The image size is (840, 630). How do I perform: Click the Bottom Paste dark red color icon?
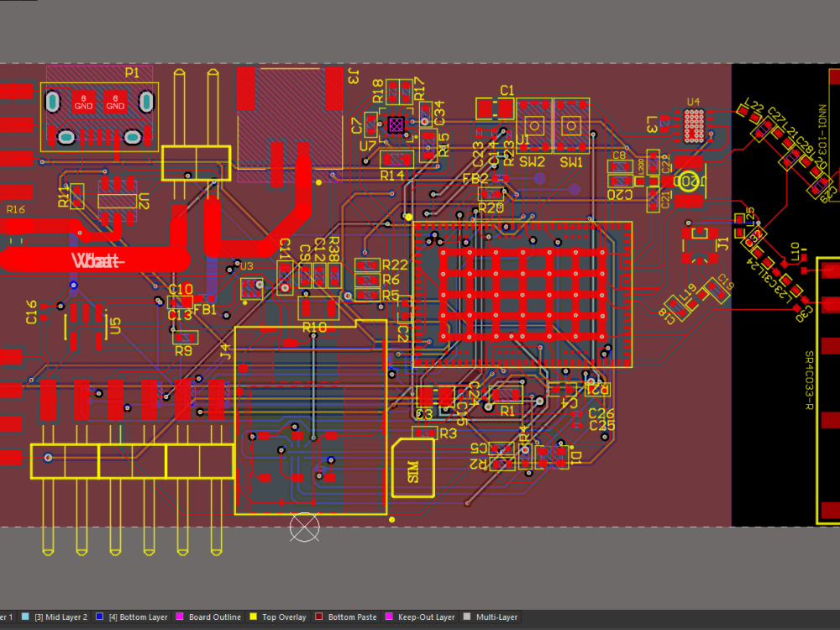[x=319, y=617]
